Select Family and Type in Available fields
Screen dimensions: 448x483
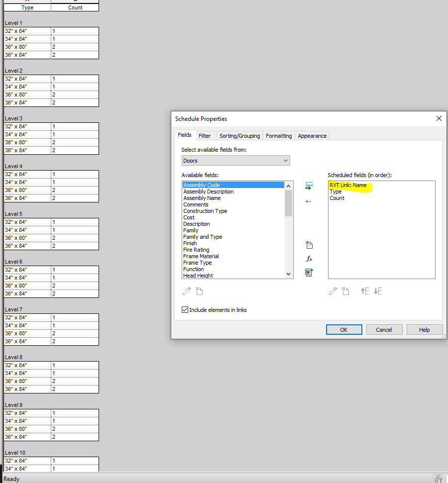pyautogui.click(x=233, y=237)
